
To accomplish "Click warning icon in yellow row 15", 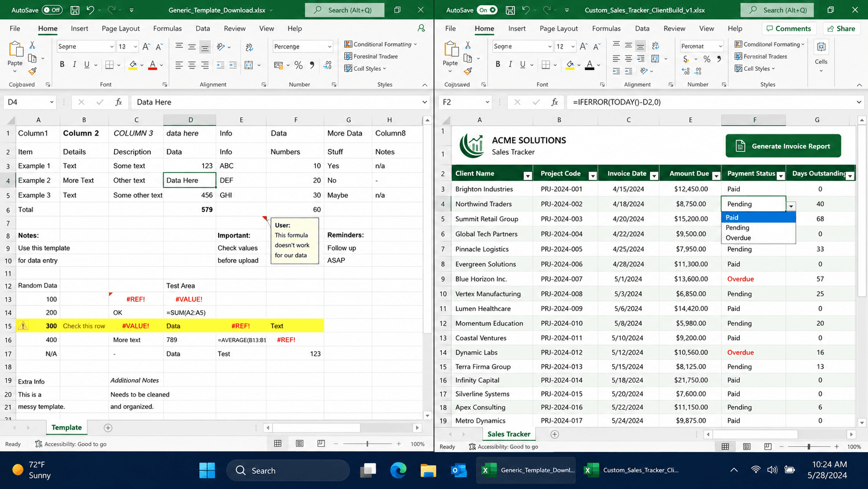I will click(23, 326).
